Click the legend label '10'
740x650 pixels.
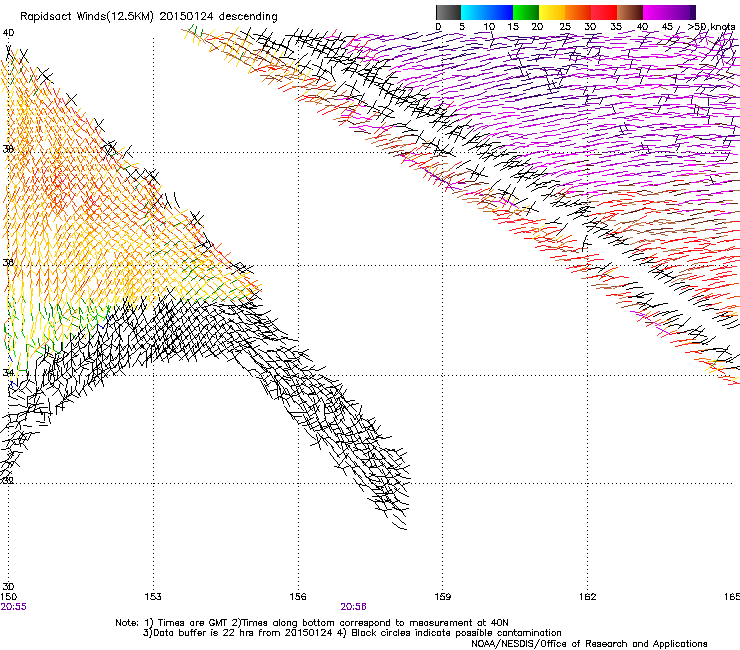489,26
